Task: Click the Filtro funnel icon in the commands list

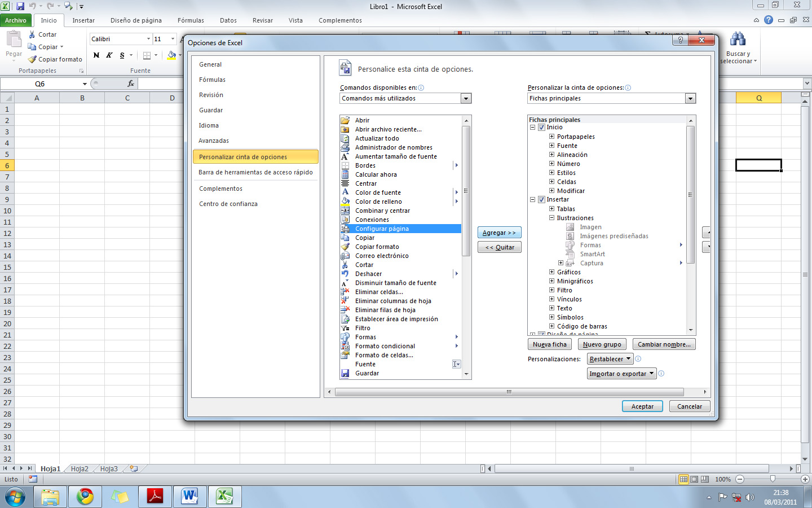Action: 346,328
